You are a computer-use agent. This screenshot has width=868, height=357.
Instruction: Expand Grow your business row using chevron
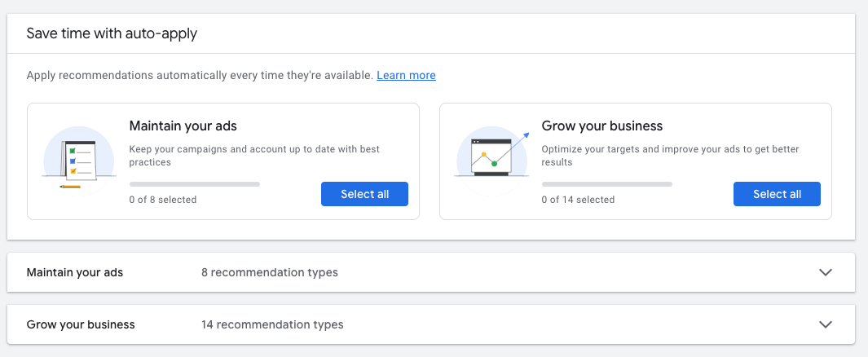coord(826,324)
